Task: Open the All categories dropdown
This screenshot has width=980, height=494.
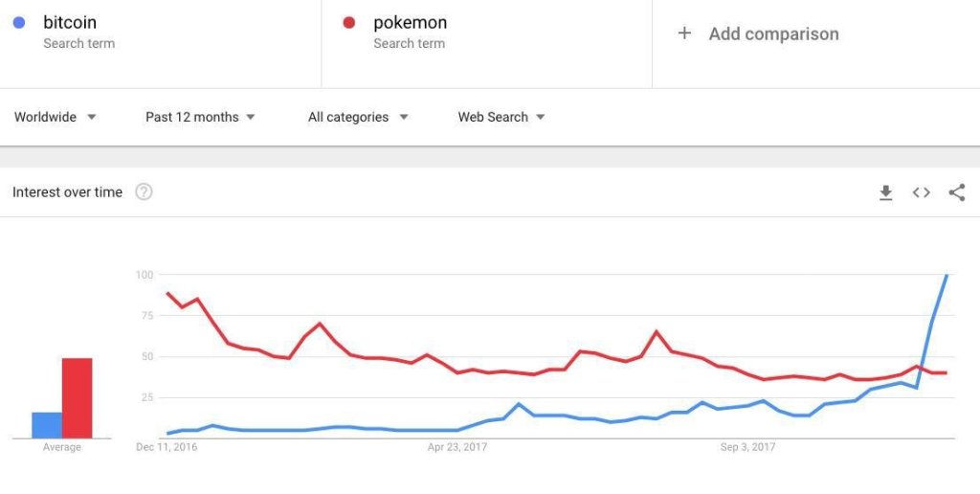Action: 358,117
